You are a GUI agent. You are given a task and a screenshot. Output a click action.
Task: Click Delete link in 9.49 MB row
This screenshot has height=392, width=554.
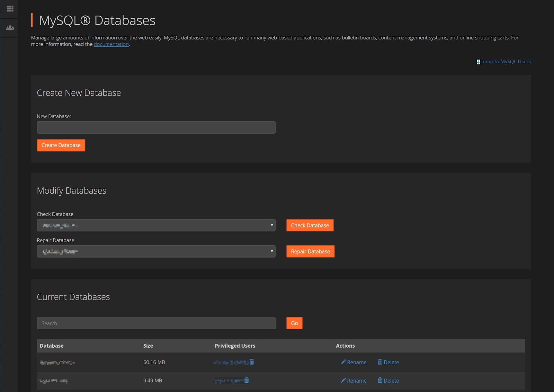click(x=391, y=381)
